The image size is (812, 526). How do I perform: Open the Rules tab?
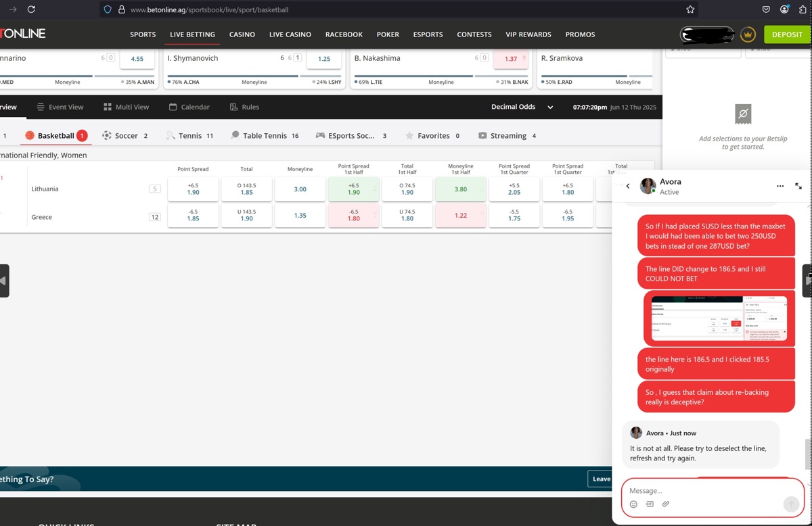pos(244,107)
